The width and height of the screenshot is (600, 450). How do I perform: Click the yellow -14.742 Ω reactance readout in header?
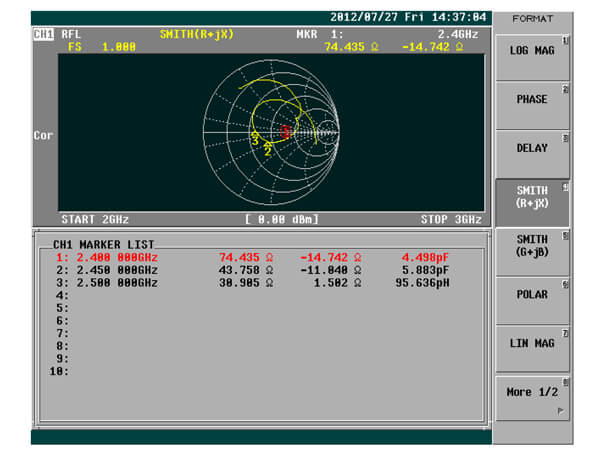point(433,47)
